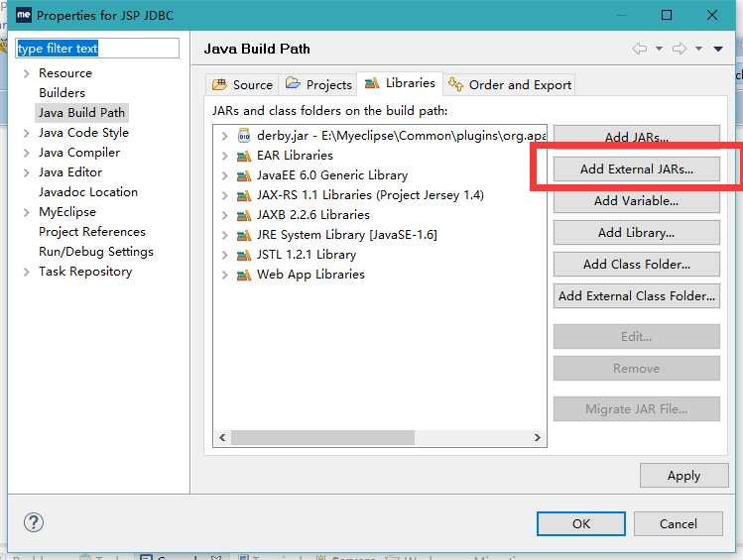Open the view menu black triangle
The height and width of the screenshot is (560, 743).
point(718,49)
